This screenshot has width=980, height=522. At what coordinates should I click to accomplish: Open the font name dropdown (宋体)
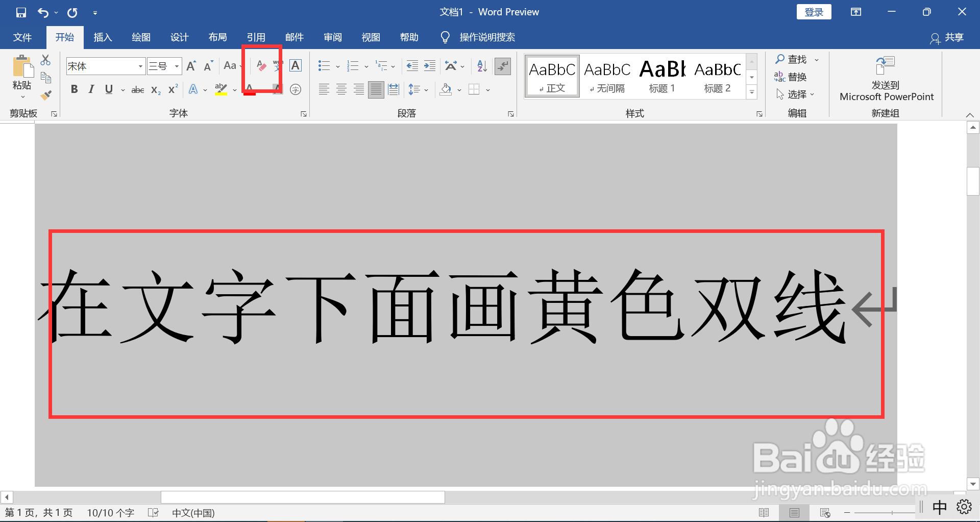140,66
